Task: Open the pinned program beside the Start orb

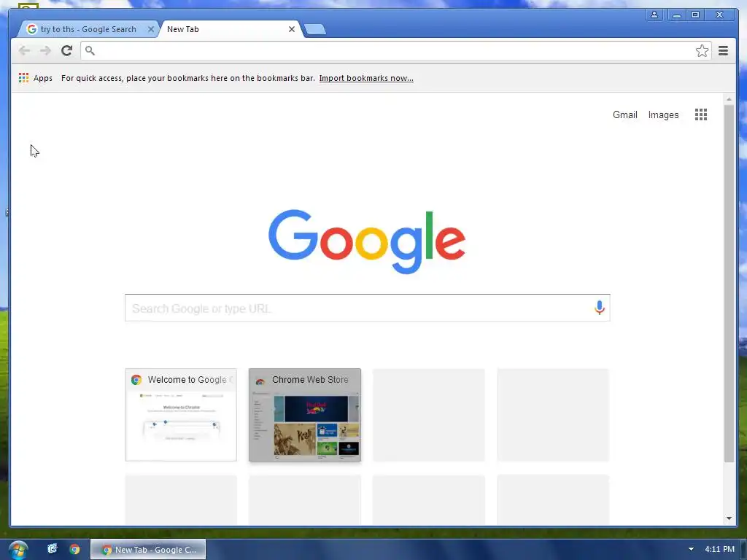Action: pyautogui.click(x=53, y=549)
